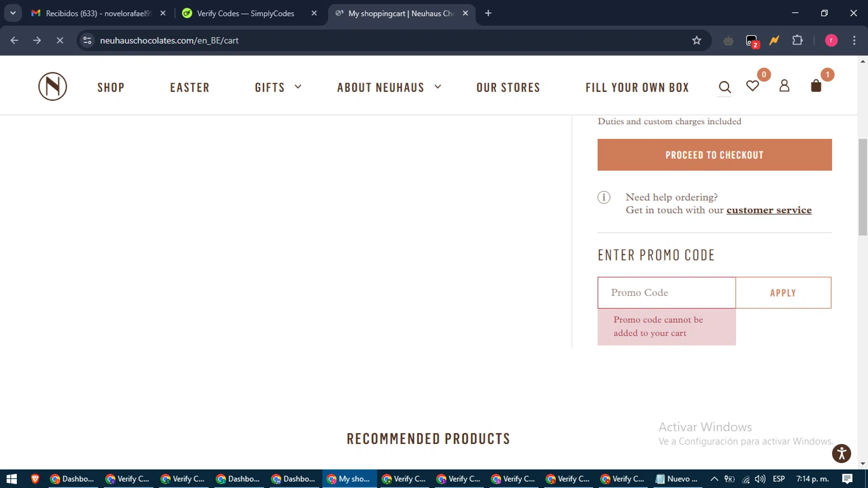Screen dimensions: 868x488
Task: Open the Chrome three-dot menu
Action: pos(854,41)
